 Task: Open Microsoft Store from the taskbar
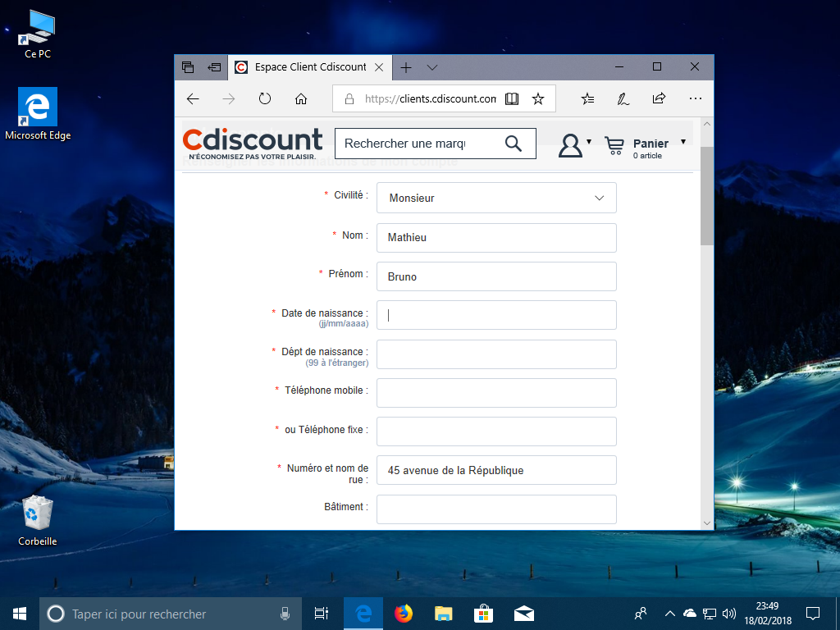484,614
